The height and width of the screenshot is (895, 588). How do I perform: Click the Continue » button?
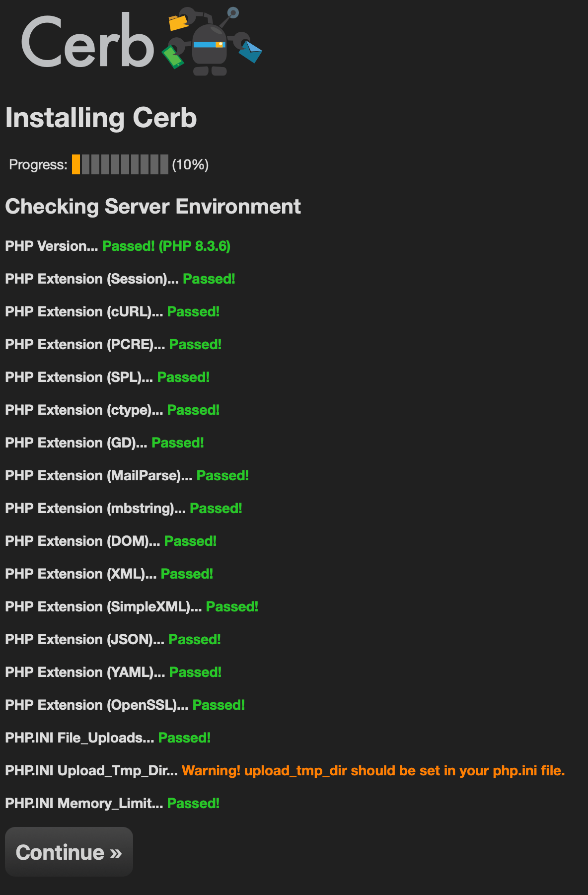click(69, 852)
